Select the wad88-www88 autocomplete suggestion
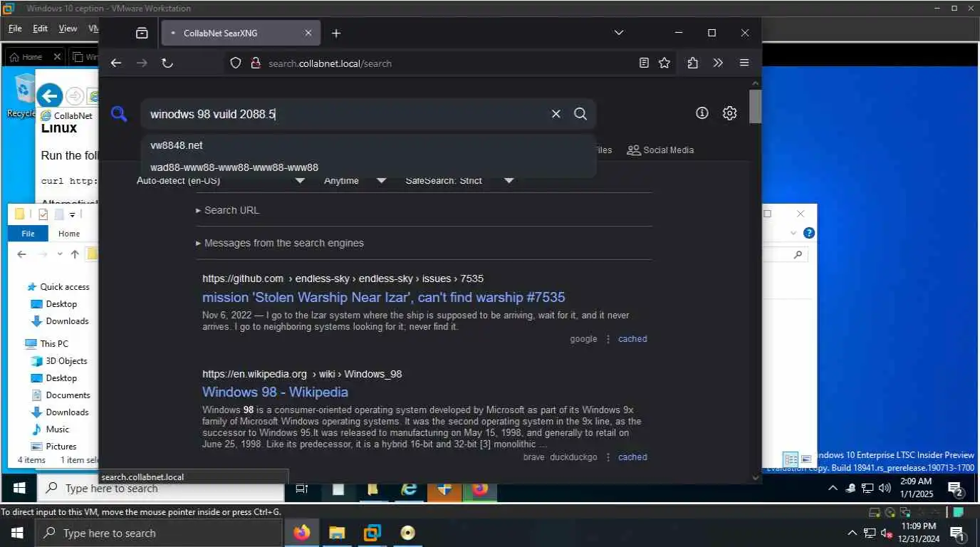980x547 pixels. pyautogui.click(x=368, y=167)
